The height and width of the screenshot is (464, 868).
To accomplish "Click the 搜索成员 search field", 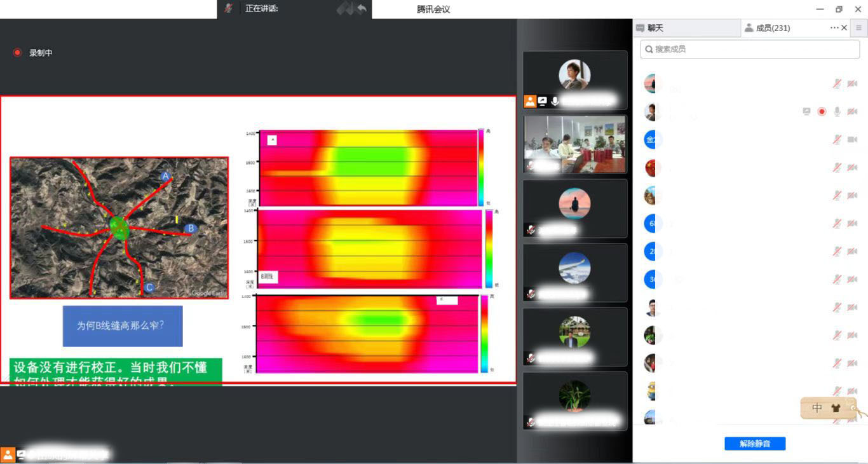I will click(750, 49).
